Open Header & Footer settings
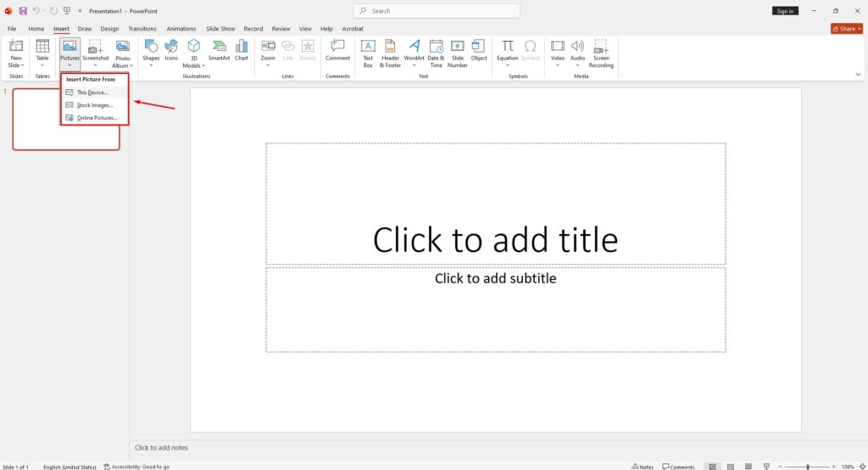This screenshot has height=470, width=868. click(390, 53)
